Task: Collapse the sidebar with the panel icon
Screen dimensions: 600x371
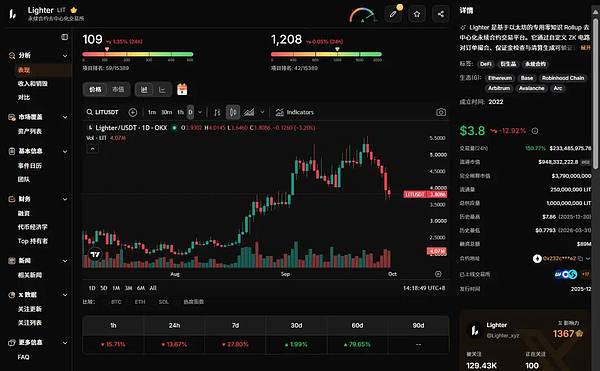Action: coord(65,37)
